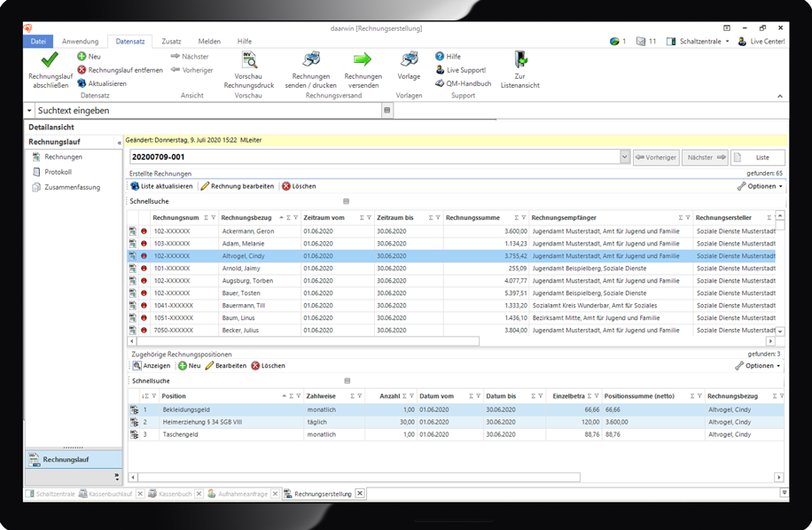Open Optionen menu for Erstellte Rechnungen
Screen dimensions: 812x530
pyautogui.click(x=760, y=186)
